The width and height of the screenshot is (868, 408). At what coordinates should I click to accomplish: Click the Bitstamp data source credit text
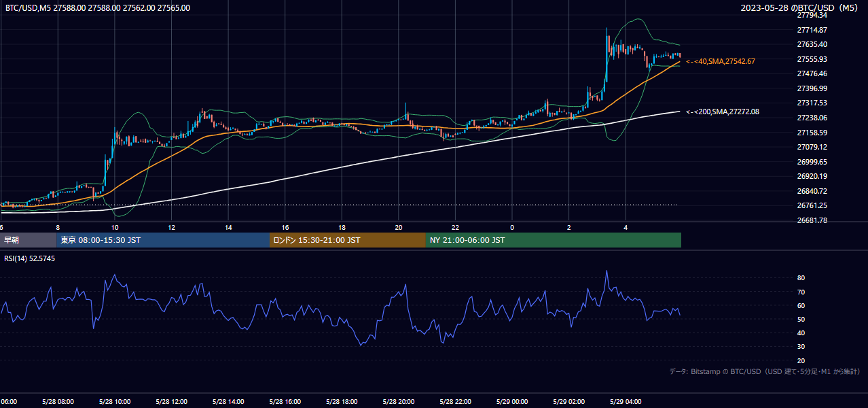click(x=765, y=372)
